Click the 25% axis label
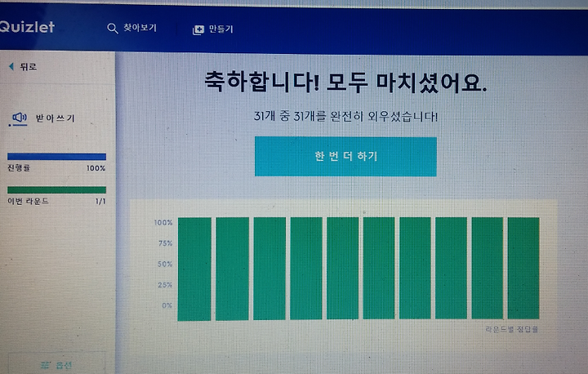Viewport: 588px width, 374px height. tap(165, 285)
